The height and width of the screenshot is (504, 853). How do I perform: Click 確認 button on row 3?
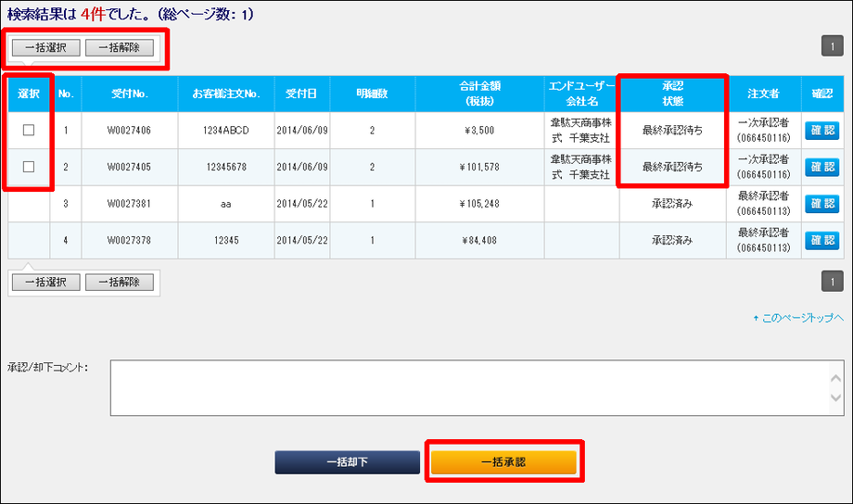point(821,204)
